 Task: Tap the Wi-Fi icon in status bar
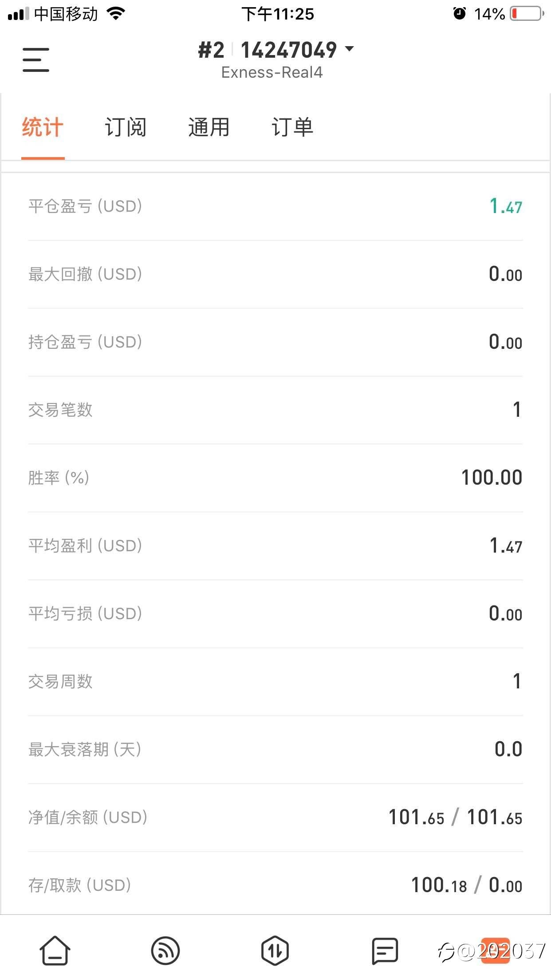(x=116, y=14)
